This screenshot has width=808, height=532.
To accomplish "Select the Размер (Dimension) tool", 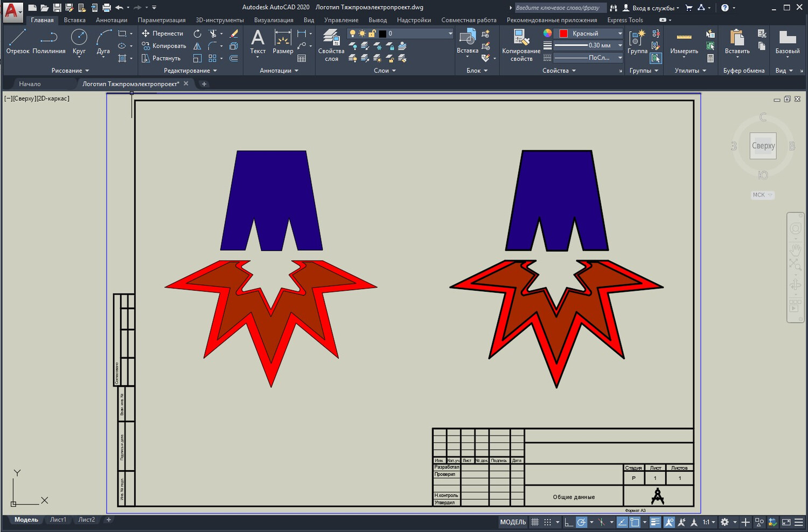I will pos(283,42).
